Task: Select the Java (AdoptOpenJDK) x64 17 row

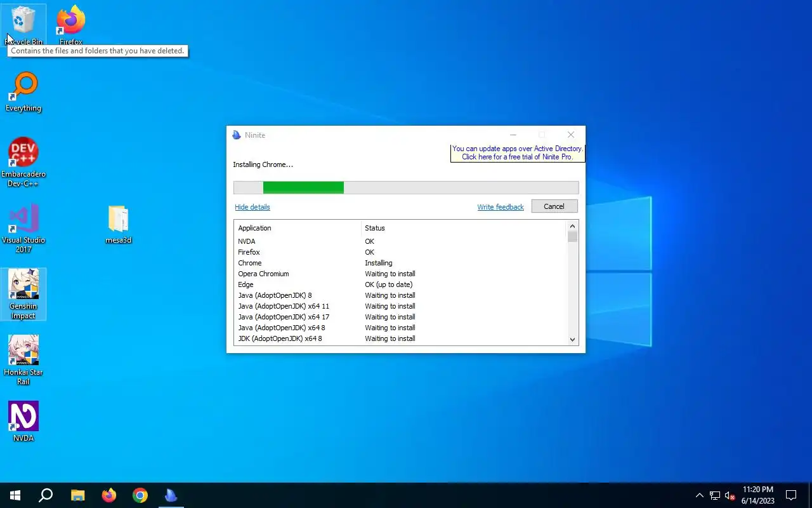Action: click(x=400, y=317)
